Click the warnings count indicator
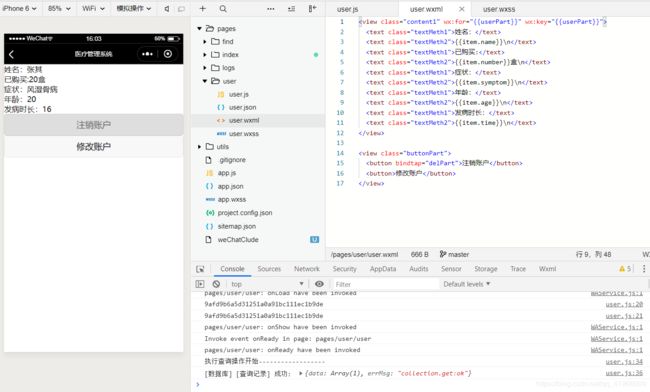 (x=625, y=269)
